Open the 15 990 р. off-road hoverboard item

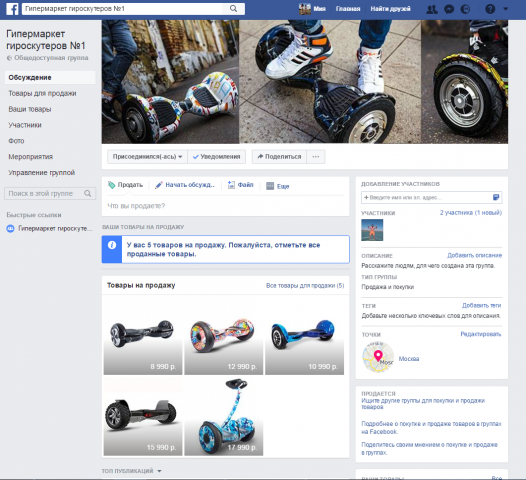point(143,416)
